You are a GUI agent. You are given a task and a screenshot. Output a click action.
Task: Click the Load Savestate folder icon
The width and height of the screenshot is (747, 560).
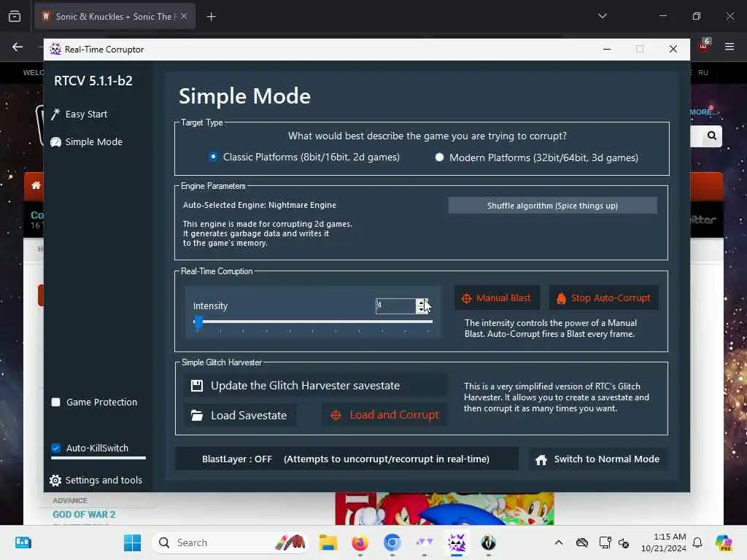[197, 415]
